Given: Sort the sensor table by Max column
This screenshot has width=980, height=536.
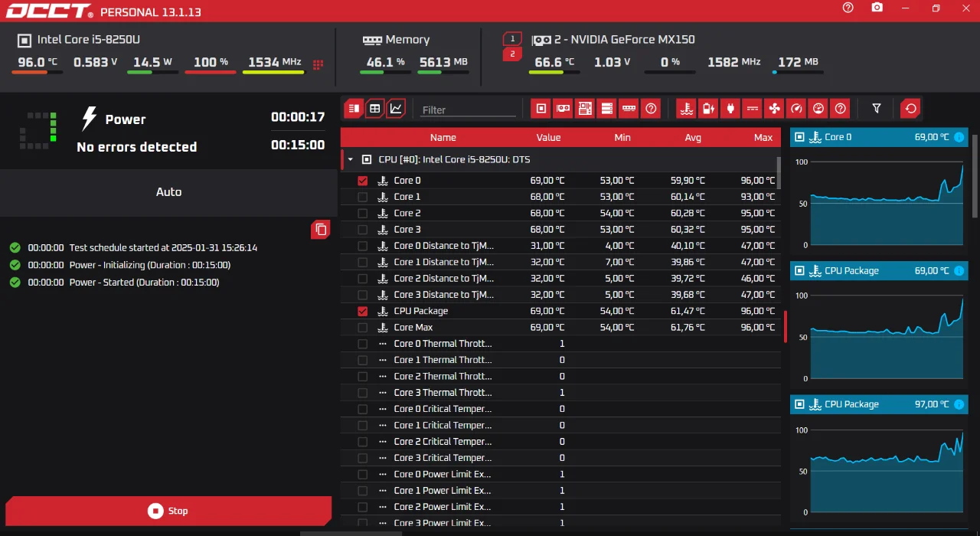Looking at the screenshot, I should (x=763, y=138).
